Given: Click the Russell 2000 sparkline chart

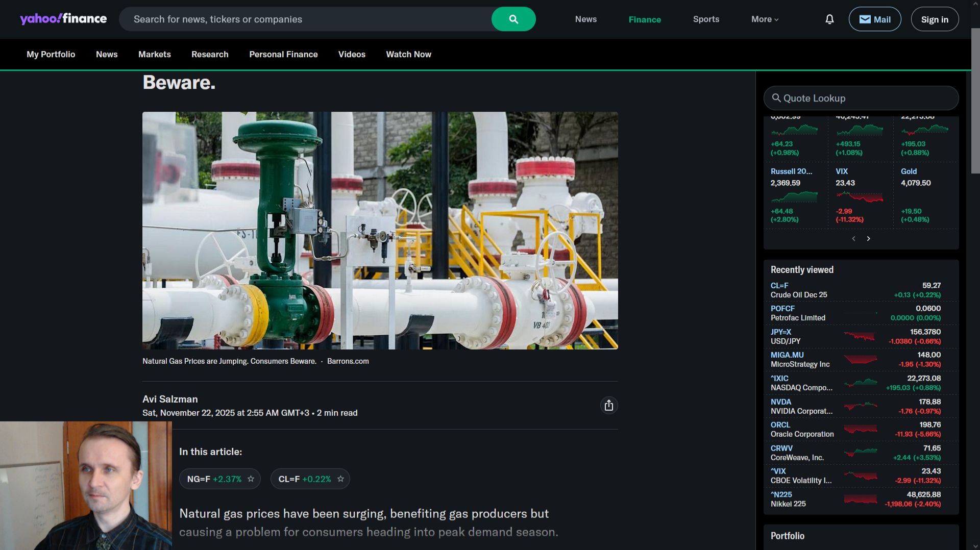Looking at the screenshot, I should [x=795, y=196].
